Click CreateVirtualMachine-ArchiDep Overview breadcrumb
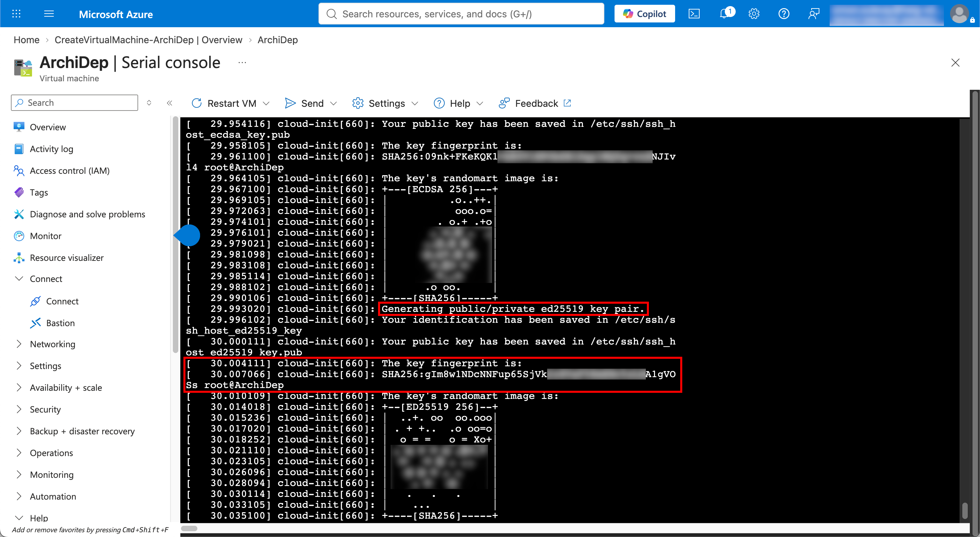 [x=148, y=40]
